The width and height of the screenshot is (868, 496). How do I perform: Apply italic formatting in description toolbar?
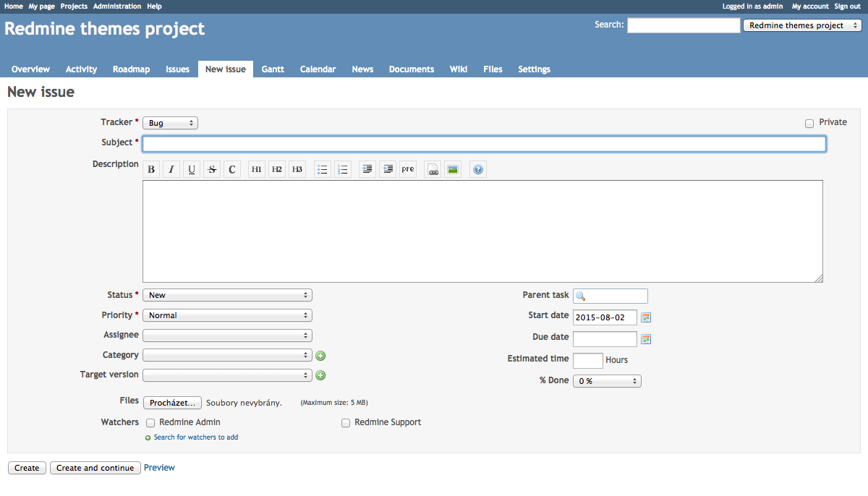[171, 170]
